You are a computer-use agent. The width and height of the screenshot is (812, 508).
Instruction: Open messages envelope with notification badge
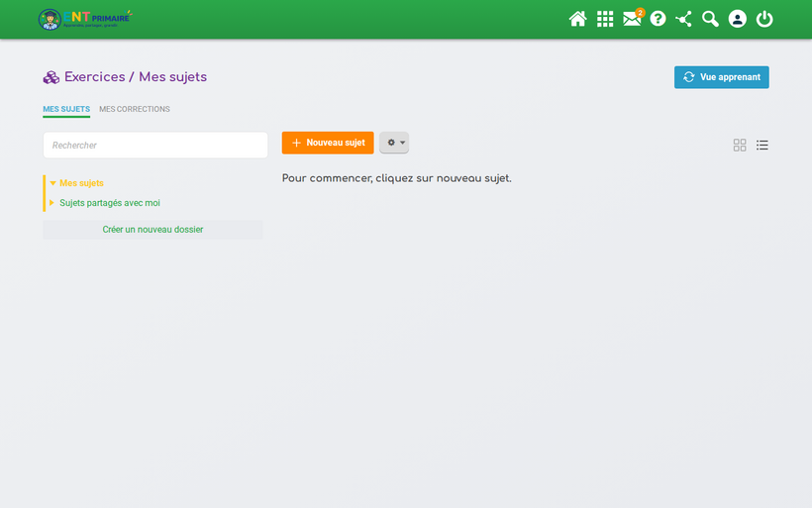633,18
